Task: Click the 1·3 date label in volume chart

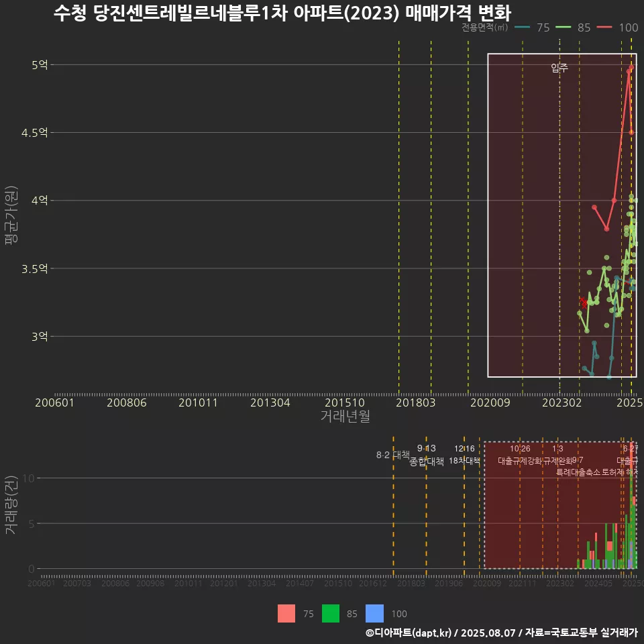Action: pyautogui.click(x=557, y=449)
